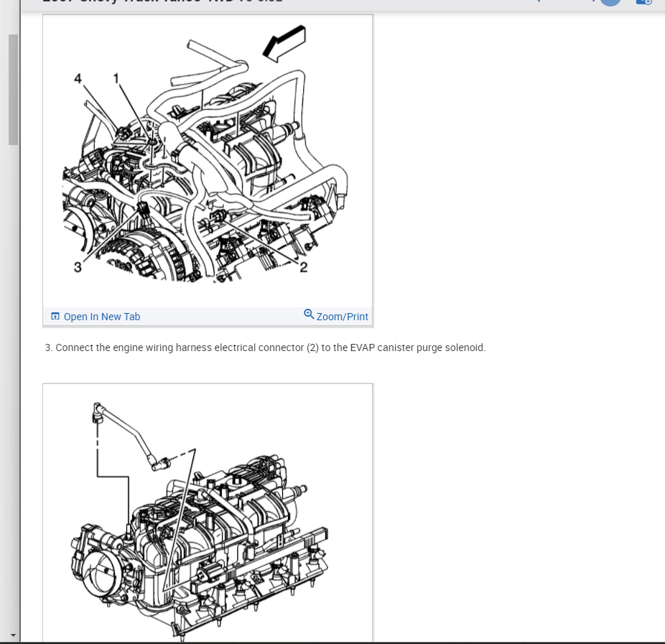Click callout number 4 in the wiring diagram
Image resolution: width=665 pixels, height=644 pixels.
78,78
